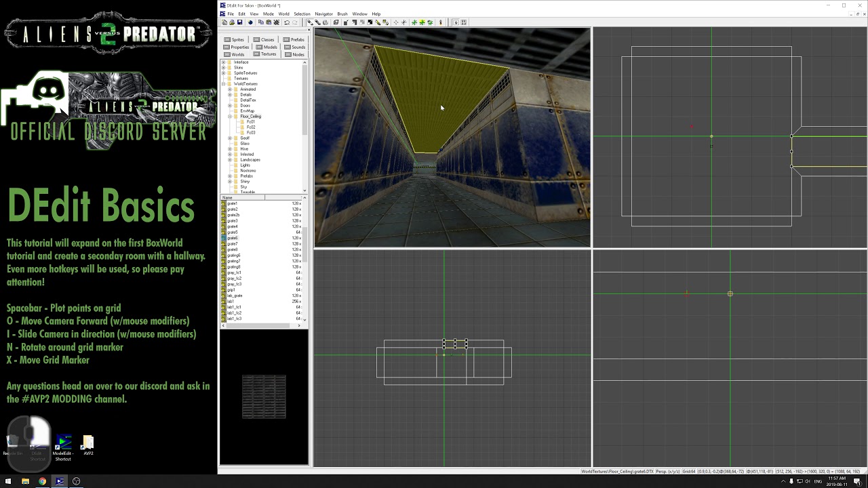Select the gray_fc2 texture row
Image resolution: width=868 pixels, height=488 pixels.
262,279
